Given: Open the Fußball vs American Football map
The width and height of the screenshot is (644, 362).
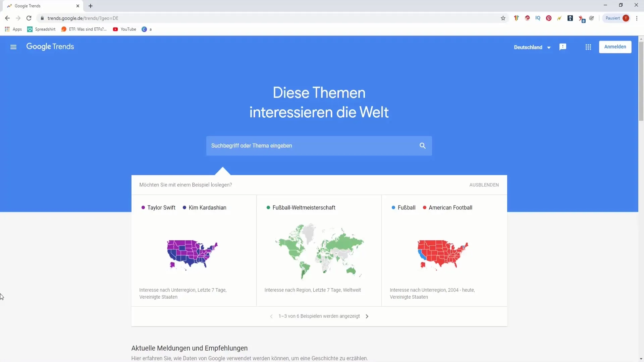Looking at the screenshot, I should click(x=443, y=255).
